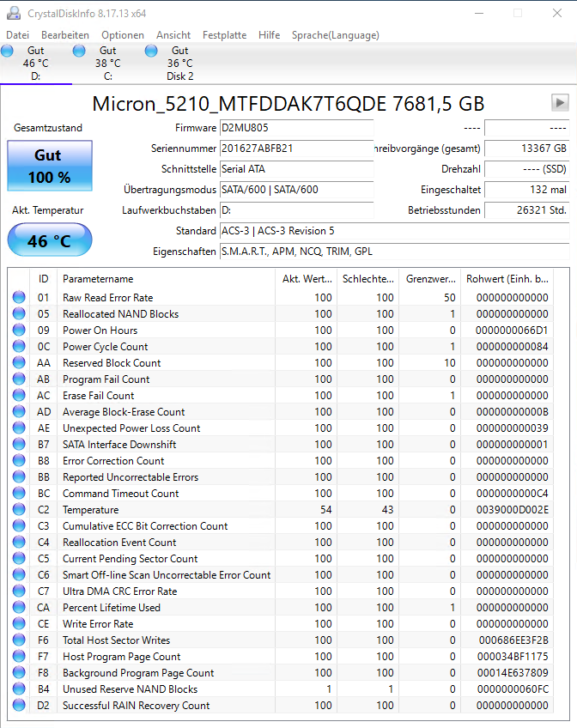Click status icon of Command Timeout Count
This screenshot has width=577, height=728.
[x=19, y=493]
